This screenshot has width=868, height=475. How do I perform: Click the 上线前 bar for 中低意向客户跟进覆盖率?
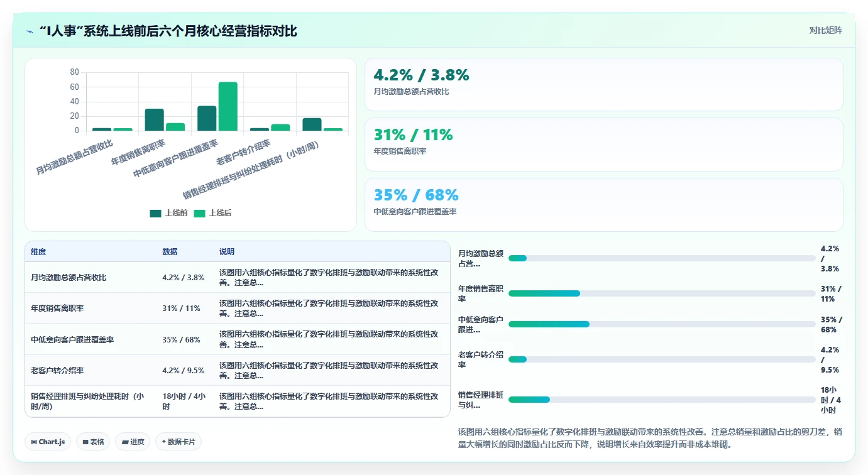[207, 118]
